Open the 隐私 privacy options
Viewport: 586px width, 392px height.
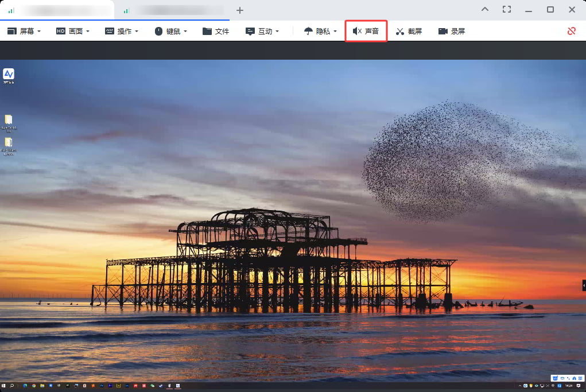tap(320, 31)
